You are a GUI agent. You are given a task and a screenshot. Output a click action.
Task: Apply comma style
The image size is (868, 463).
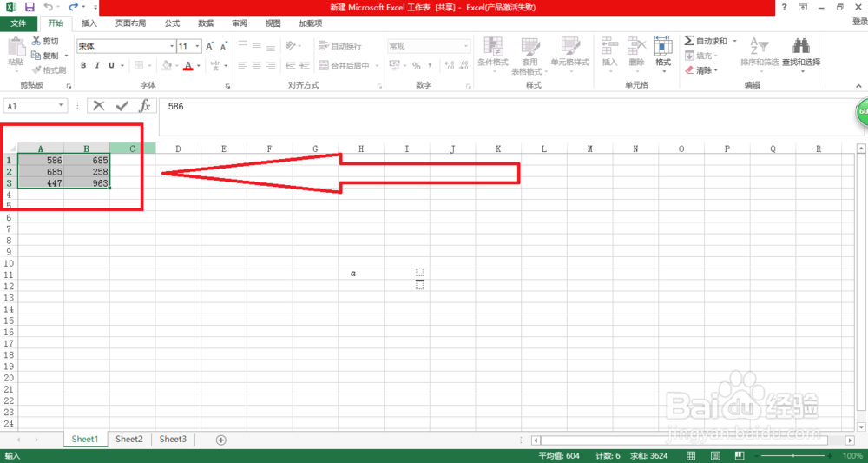[431, 66]
